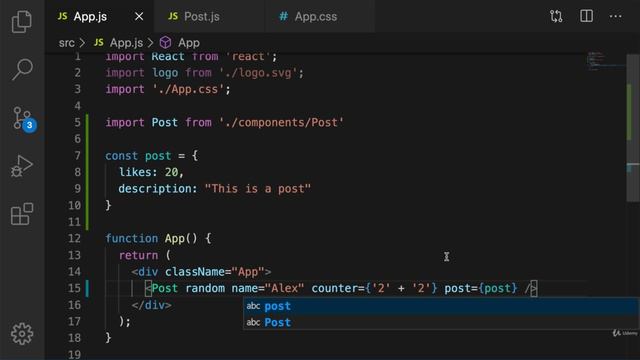Open the Extensions view
The height and width of the screenshot is (360, 640).
[x=22, y=214]
